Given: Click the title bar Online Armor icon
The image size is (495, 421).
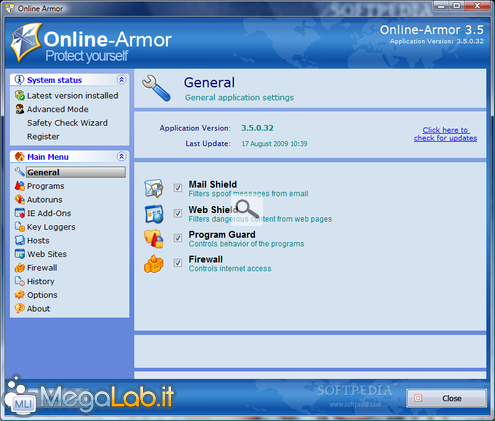Looking at the screenshot, I should click(10, 8).
